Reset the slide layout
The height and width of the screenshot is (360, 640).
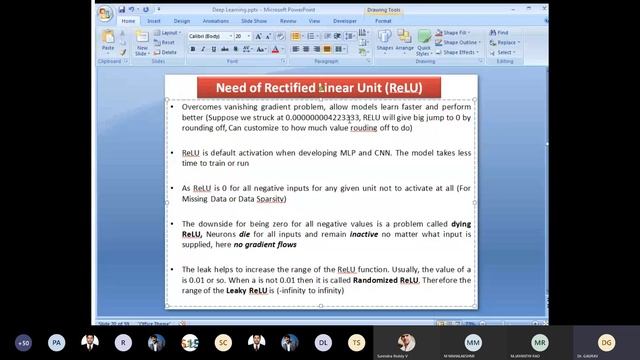[x=164, y=42]
